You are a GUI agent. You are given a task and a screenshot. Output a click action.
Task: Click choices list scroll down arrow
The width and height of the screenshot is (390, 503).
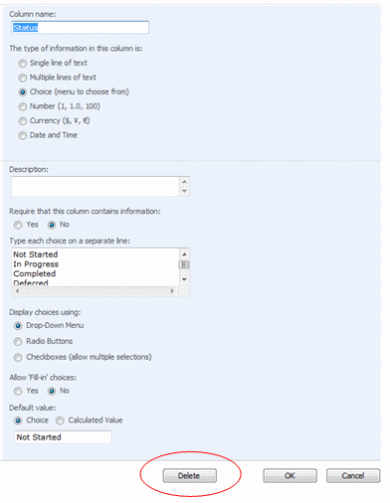tap(184, 279)
